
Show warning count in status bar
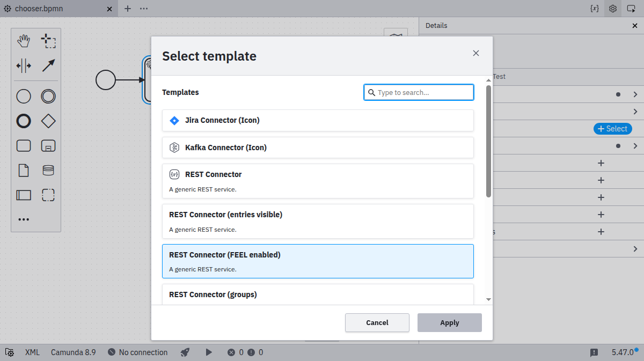tap(255, 352)
